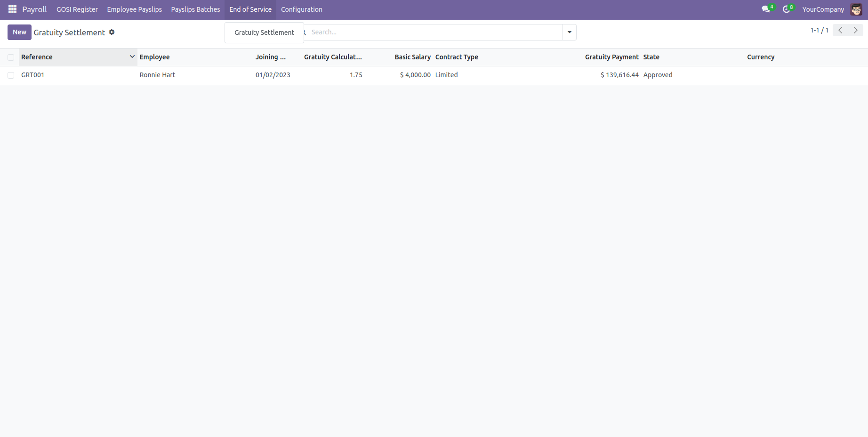Expand the search filter options dropdown
Image resolution: width=868 pixels, height=437 pixels.
tap(569, 32)
